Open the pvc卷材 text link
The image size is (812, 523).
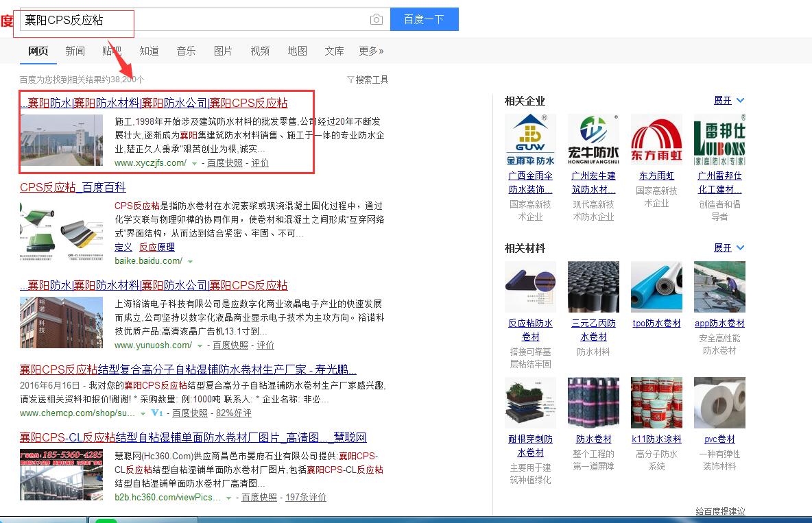click(x=720, y=439)
